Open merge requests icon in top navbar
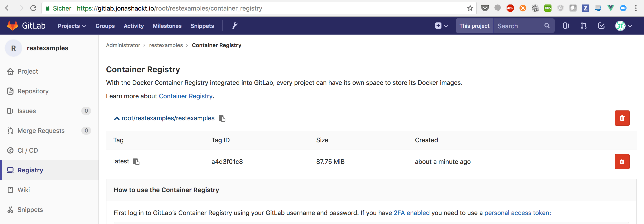 584,26
